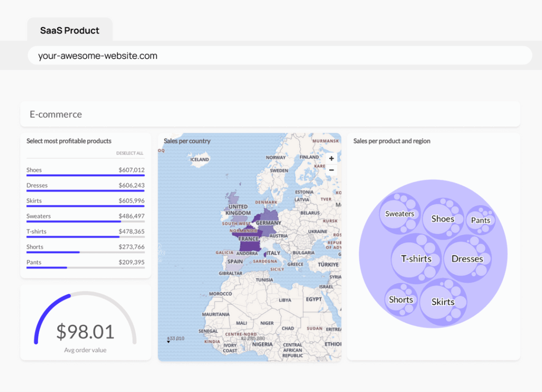Focus the your-awesome-website.com address bar
The image size is (542, 392).
pyautogui.click(x=279, y=56)
